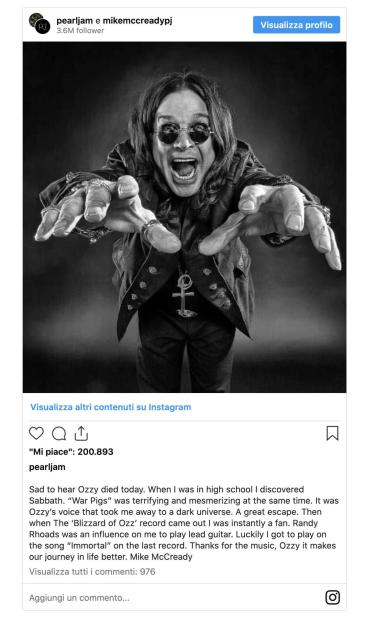The height and width of the screenshot is (621, 365).
Task: Open comments via speech bubble icon
Action: (x=59, y=434)
